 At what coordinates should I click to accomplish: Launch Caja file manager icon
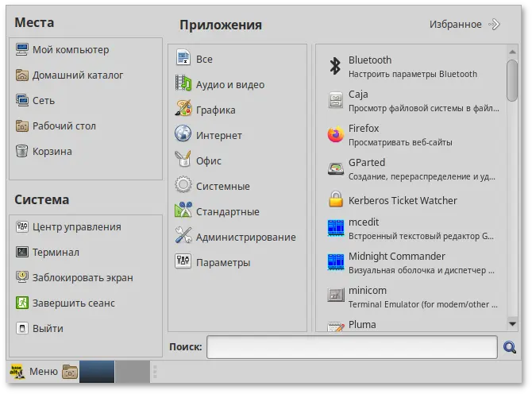pyautogui.click(x=335, y=101)
